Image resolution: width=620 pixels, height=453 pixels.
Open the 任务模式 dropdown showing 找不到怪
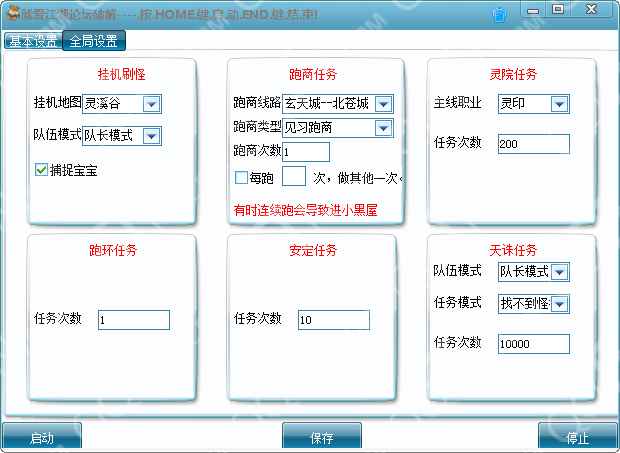tap(533, 304)
